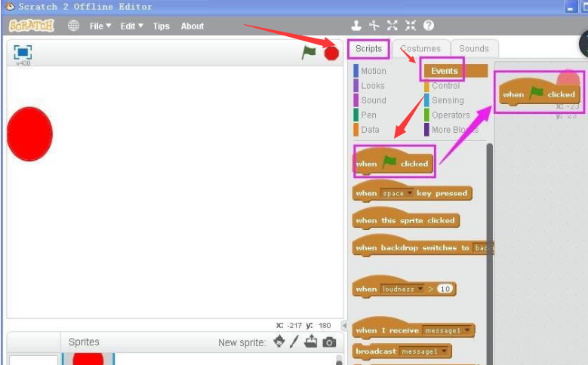Click the 'when flag clicked' palette block
Image resolution: width=588 pixels, height=365 pixels.
coord(393,162)
